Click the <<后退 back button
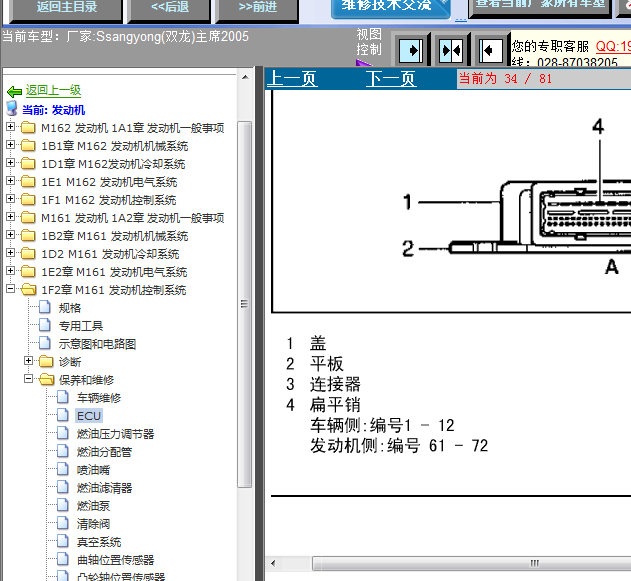Screen dimensions: 631x581 (169, 9)
